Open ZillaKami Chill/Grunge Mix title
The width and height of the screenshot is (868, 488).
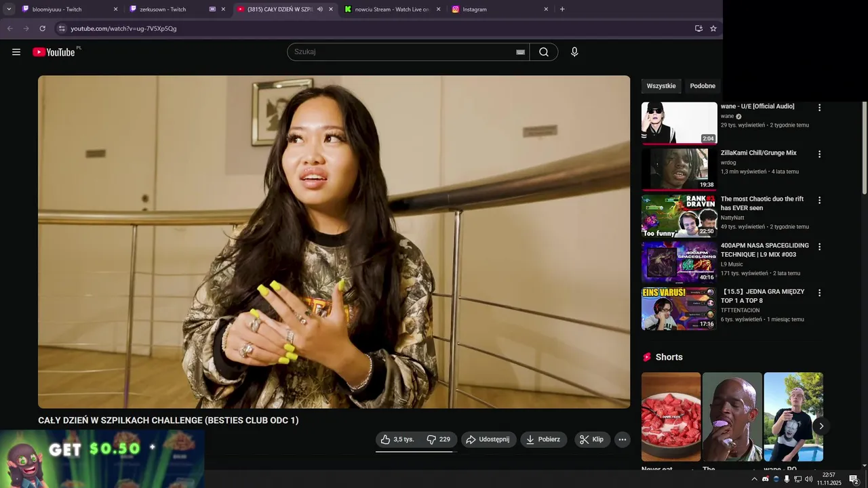pyautogui.click(x=759, y=153)
